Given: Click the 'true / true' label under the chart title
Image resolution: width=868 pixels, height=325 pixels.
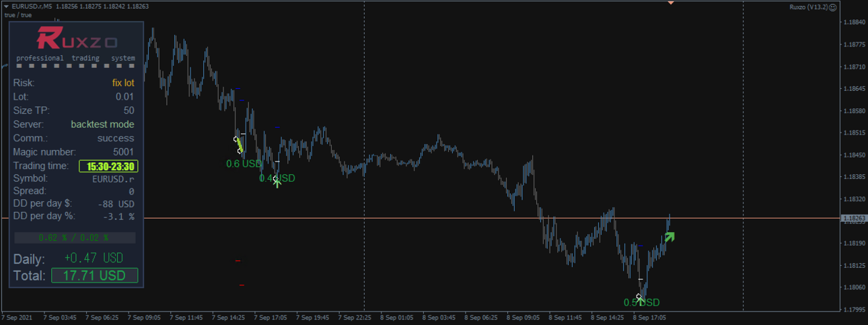Looking at the screenshot, I should tap(17, 15).
